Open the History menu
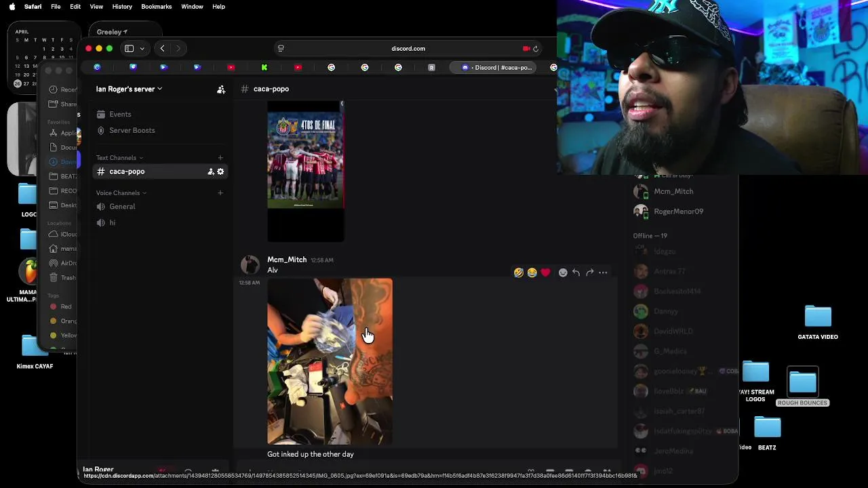This screenshot has width=868, height=488. [122, 7]
